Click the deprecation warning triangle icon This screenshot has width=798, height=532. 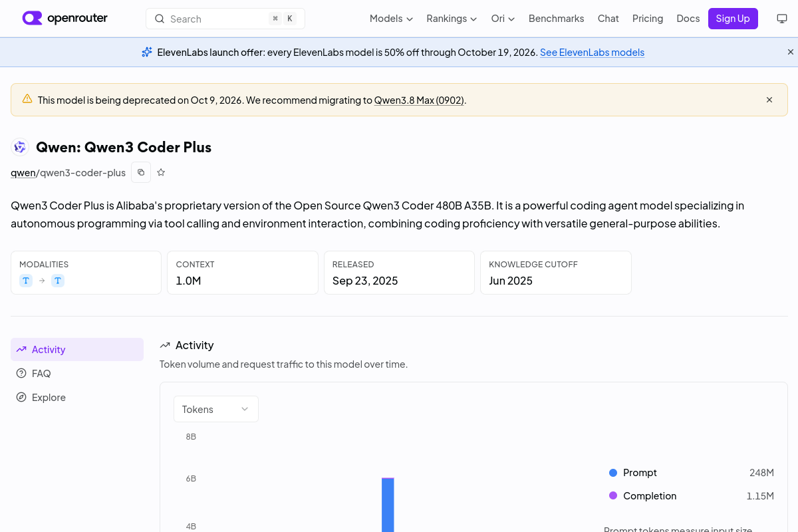[x=27, y=99]
